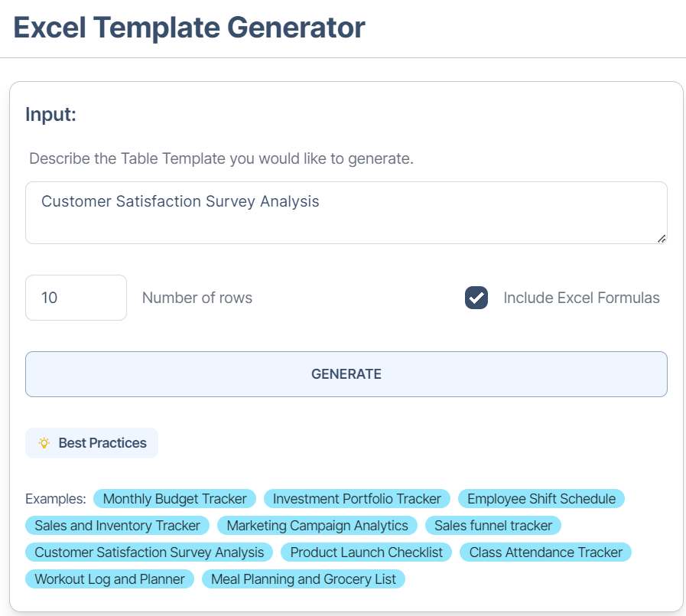
Task: Open the Best Practices tips
Action: click(92, 443)
